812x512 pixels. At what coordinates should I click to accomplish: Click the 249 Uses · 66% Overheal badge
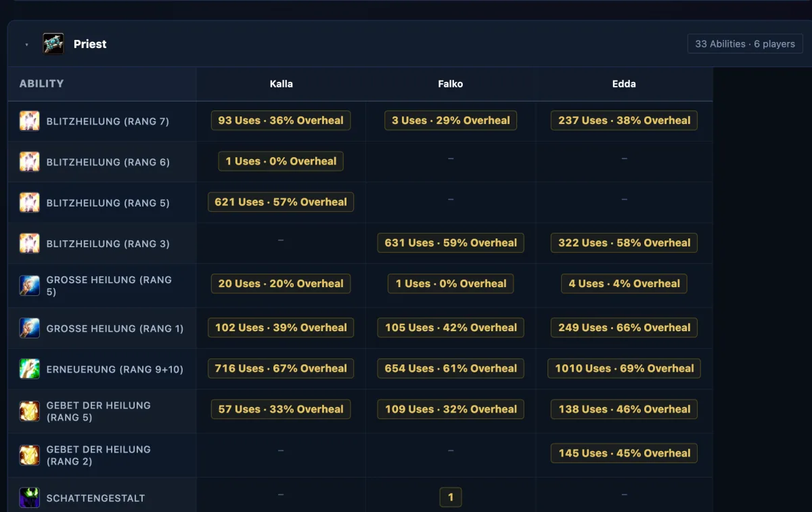coord(624,328)
